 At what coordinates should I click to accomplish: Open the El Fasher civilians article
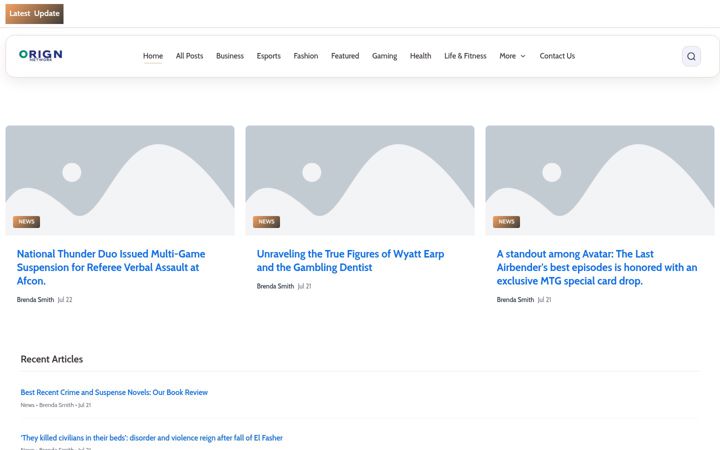[x=152, y=438]
